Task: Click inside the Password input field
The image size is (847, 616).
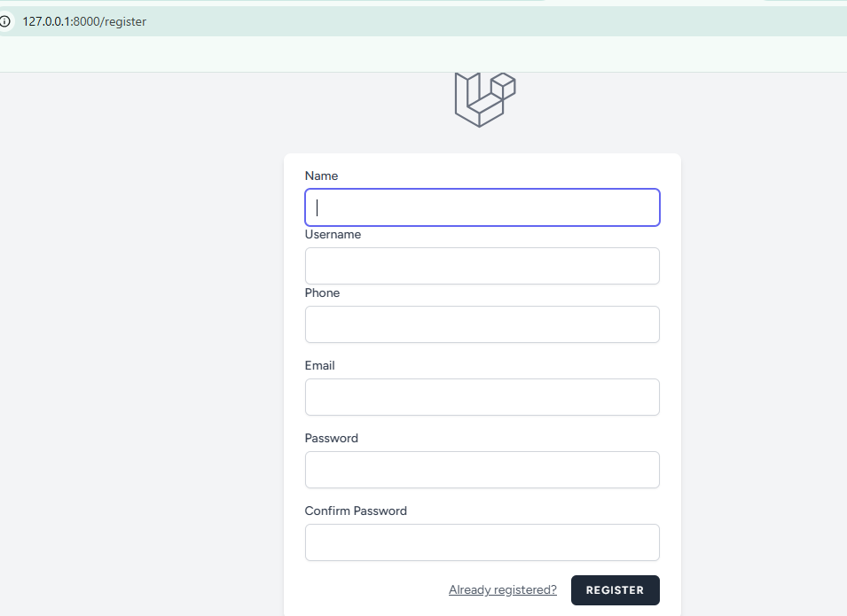Action: pos(482,469)
